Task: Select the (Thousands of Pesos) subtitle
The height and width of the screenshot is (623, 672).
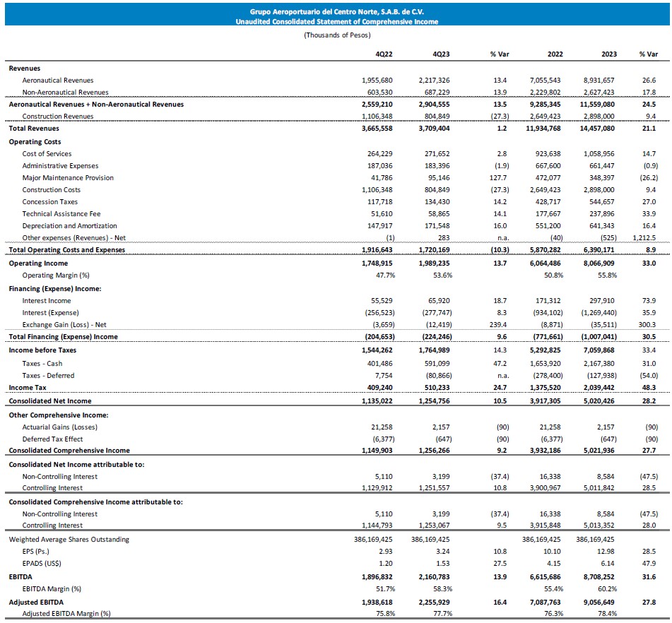Action: [x=336, y=35]
